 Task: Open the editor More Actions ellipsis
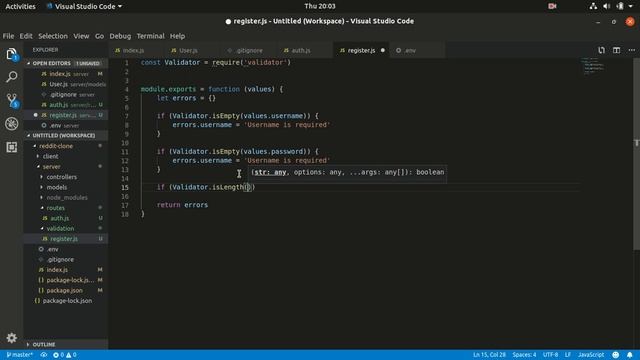631,50
